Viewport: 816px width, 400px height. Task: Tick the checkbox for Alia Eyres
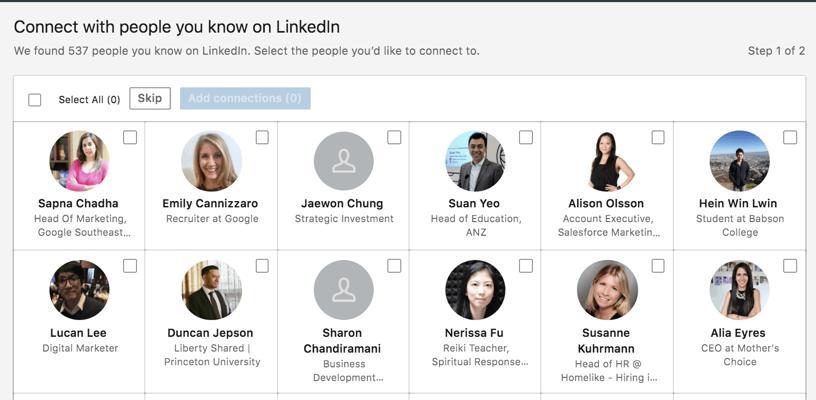coord(790,266)
